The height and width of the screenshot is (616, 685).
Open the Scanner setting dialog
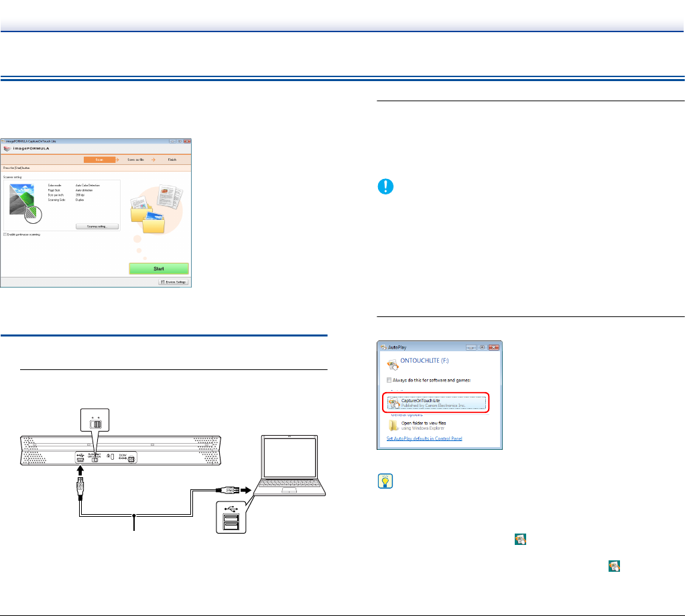(97, 227)
